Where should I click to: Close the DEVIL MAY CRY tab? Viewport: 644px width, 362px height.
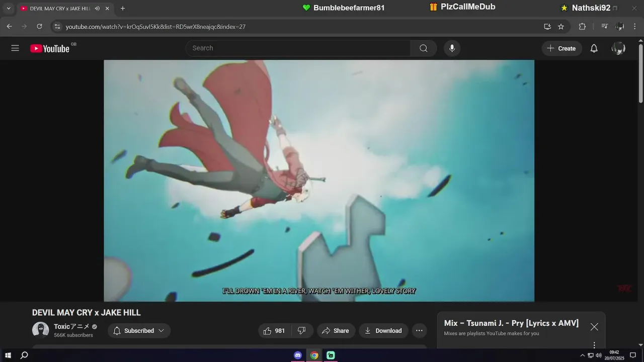click(107, 9)
